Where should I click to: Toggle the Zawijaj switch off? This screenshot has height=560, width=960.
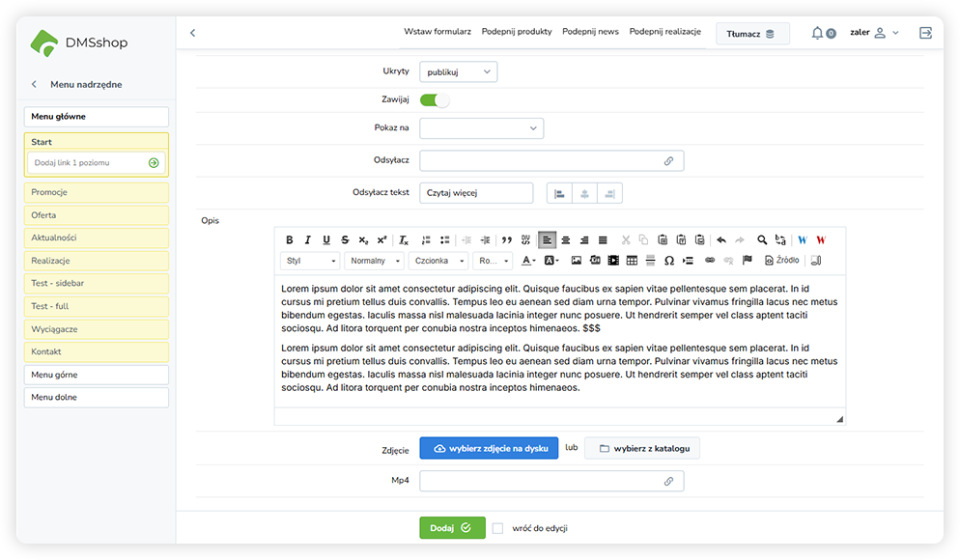435,99
